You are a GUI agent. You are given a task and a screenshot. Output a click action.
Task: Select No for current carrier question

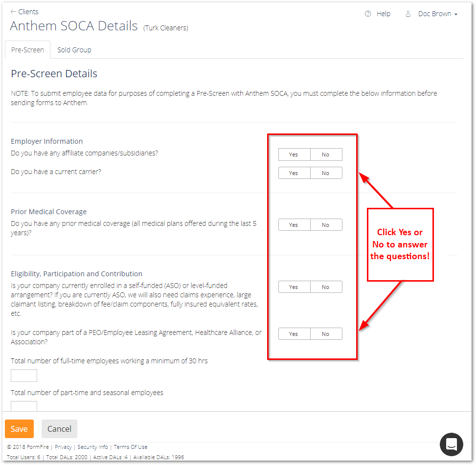[326, 173]
